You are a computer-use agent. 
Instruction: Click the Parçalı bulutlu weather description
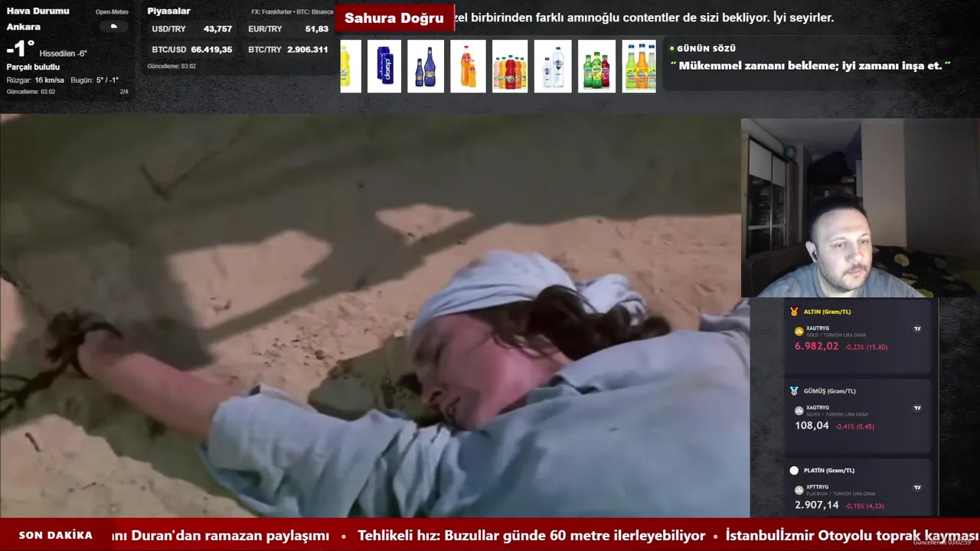[x=33, y=67]
